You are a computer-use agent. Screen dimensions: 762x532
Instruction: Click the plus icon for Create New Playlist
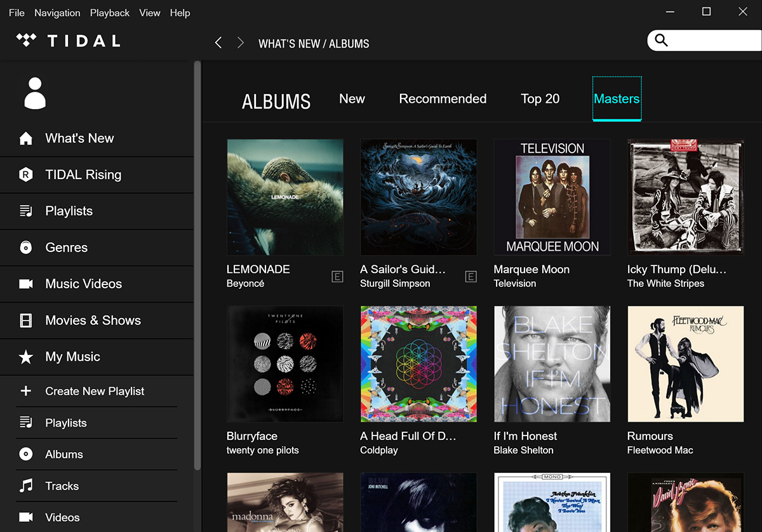click(x=26, y=391)
